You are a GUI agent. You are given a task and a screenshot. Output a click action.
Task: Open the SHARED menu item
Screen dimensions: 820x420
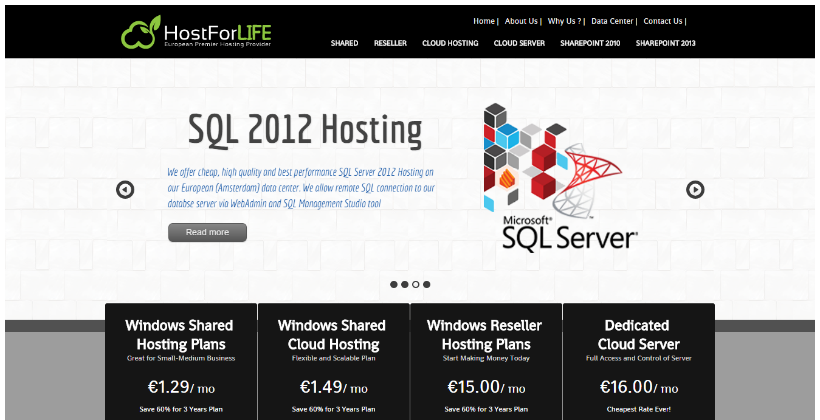click(344, 43)
